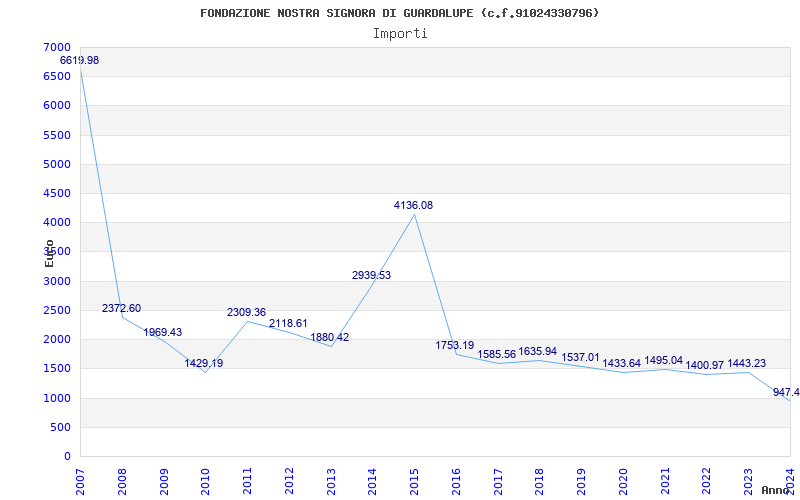Click the y-axis value 4500
Image resolution: width=800 pixels, height=500 pixels.
58,193
